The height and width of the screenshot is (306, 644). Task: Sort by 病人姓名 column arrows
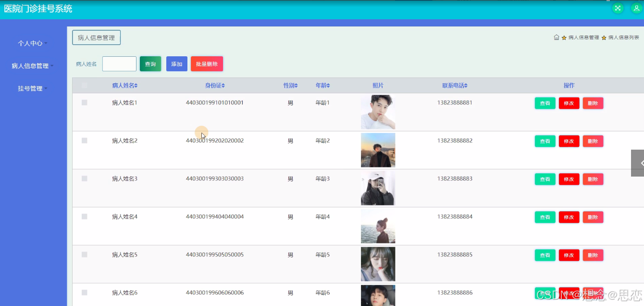[x=136, y=86]
